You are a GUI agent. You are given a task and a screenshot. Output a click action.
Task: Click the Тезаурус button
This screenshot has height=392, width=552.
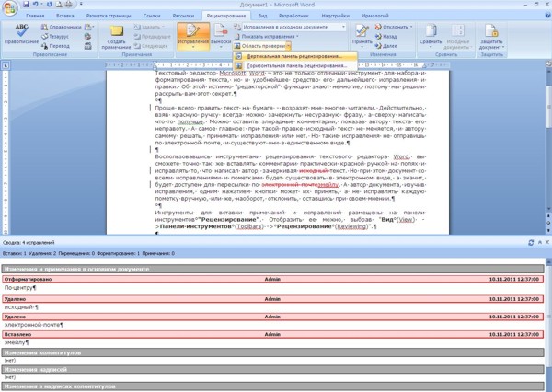(x=55, y=36)
